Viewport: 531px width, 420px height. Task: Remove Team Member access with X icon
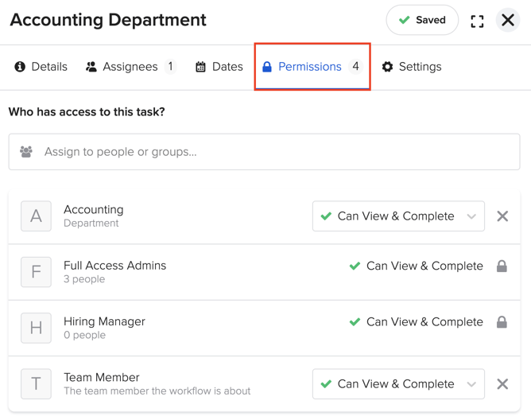click(x=502, y=383)
